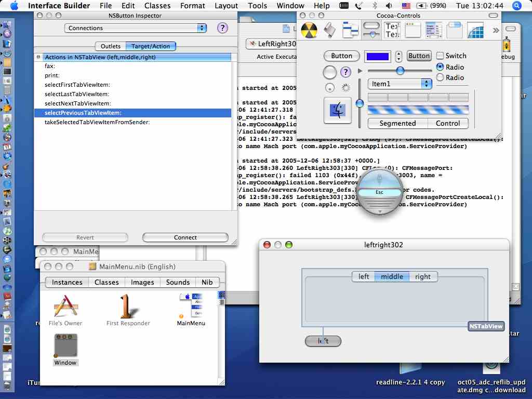
Task: Click the striped indeterminate progress bar
Action: pos(418,110)
